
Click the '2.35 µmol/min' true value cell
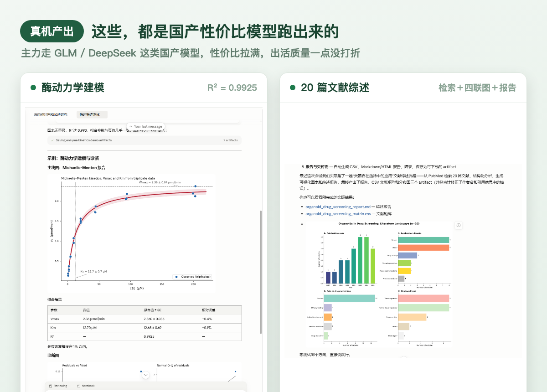click(x=94, y=319)
